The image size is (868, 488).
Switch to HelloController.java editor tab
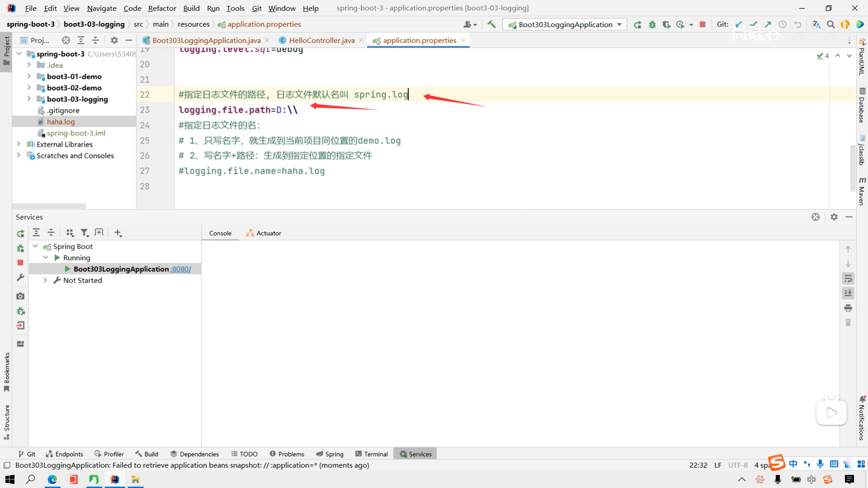coord(321,40)
